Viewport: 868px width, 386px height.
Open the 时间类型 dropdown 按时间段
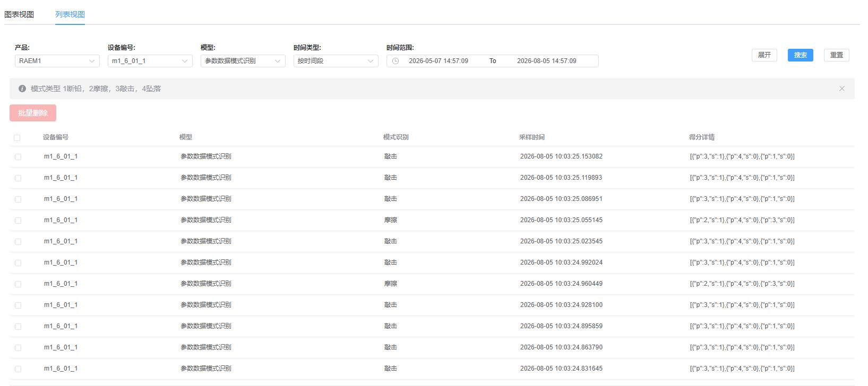(336, 61)
